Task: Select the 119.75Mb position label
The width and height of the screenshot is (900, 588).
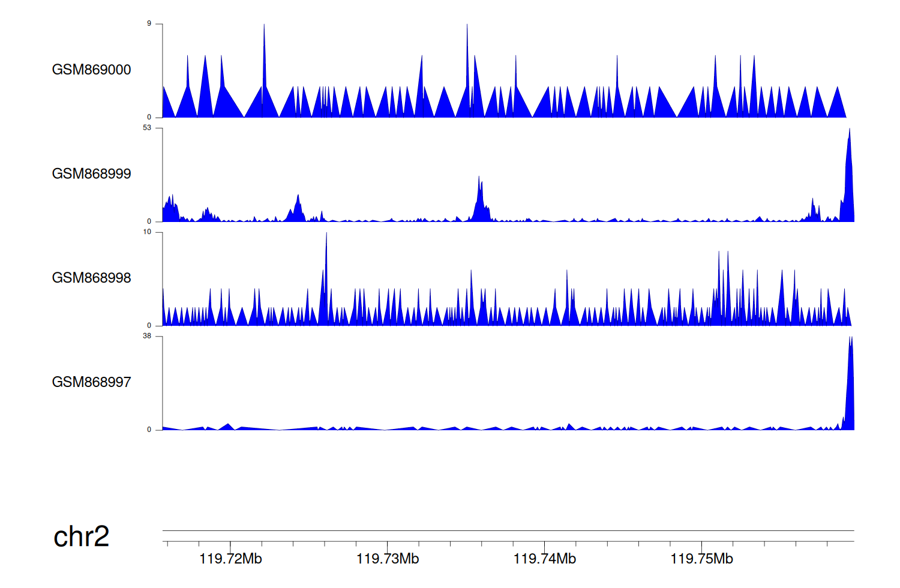Action: (x=701, y=559)
